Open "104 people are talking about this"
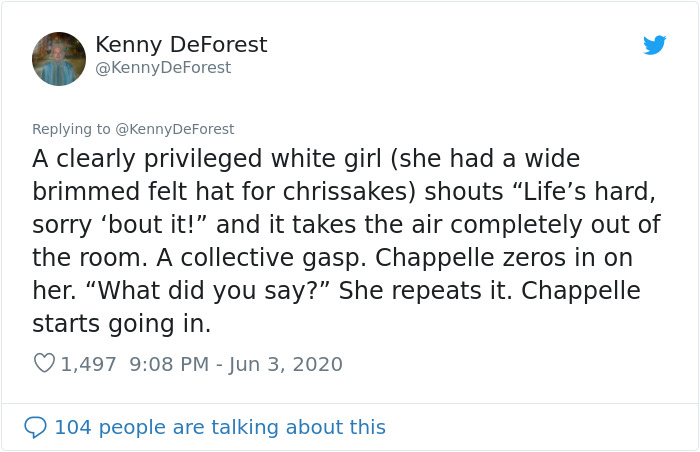This screenshot has height=452, width=700. point(220,427)
